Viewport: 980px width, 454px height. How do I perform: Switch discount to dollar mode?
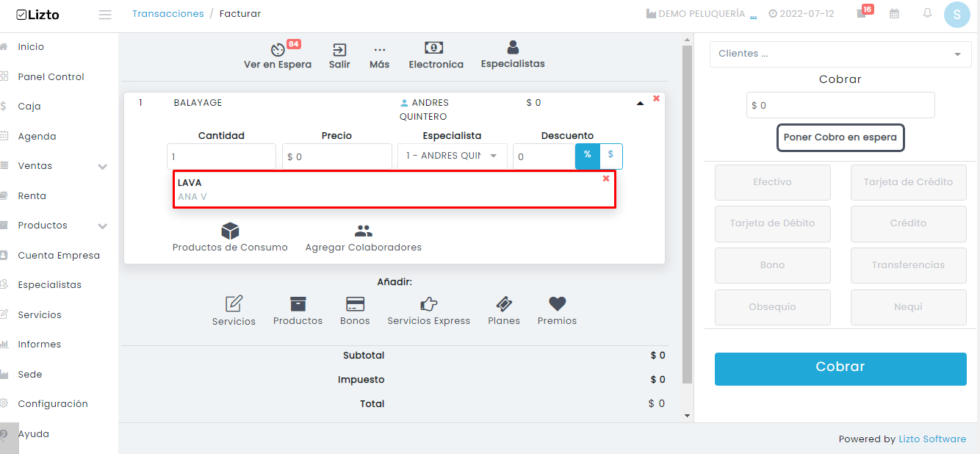point(611,156)
